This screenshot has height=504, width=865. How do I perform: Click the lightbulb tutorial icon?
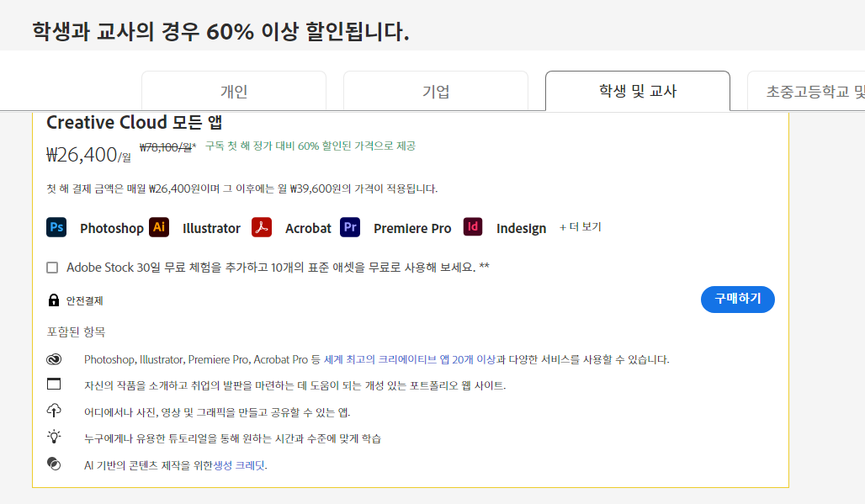coord(54,437)
